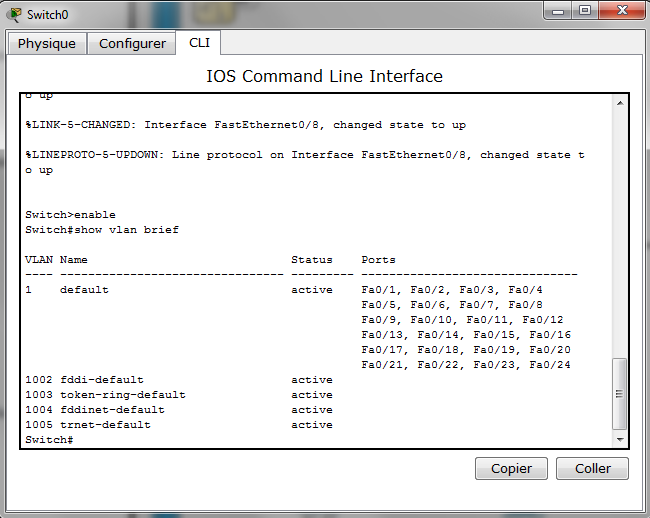Image resolution: width=650 pixels, height=518 pixels.
Task: Click the 'Name' column header
Action: [x=74, y=260]
